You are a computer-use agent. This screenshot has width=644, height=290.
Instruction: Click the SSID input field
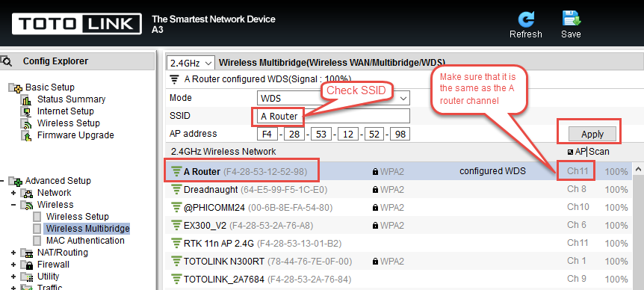pyautogui.click(x=333, y=117)
